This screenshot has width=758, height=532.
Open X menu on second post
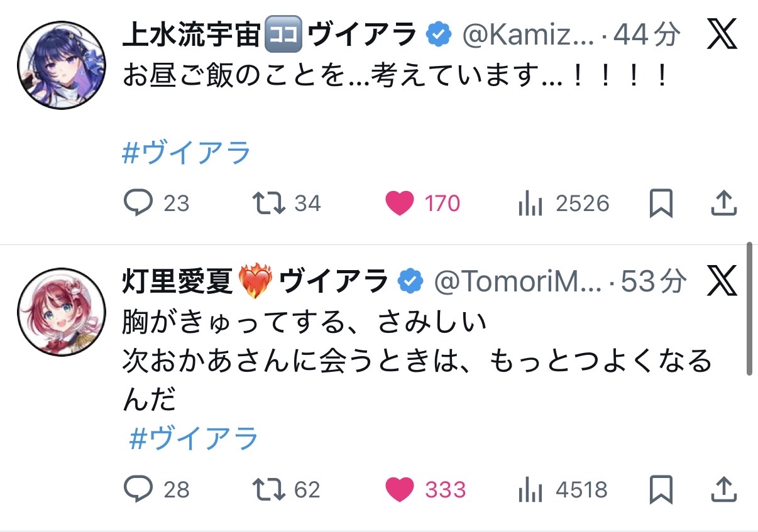722,282
